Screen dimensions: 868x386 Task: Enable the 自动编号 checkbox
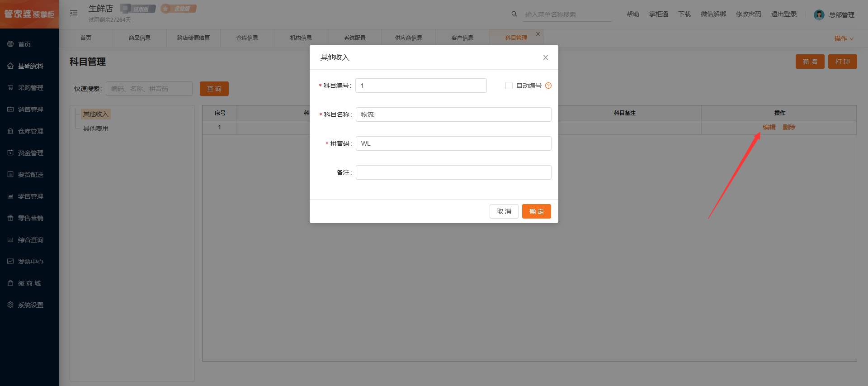click(x=509, y=86)
